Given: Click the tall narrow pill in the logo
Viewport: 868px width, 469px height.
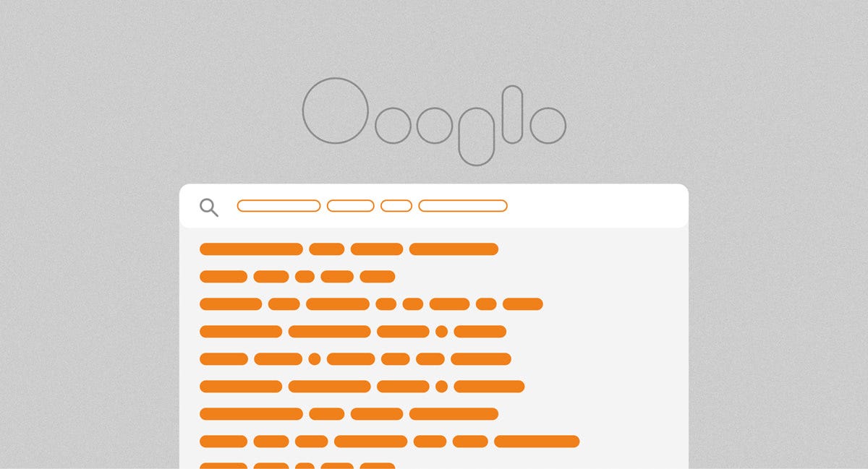Looking at the screenshot, I should point(512,114).
